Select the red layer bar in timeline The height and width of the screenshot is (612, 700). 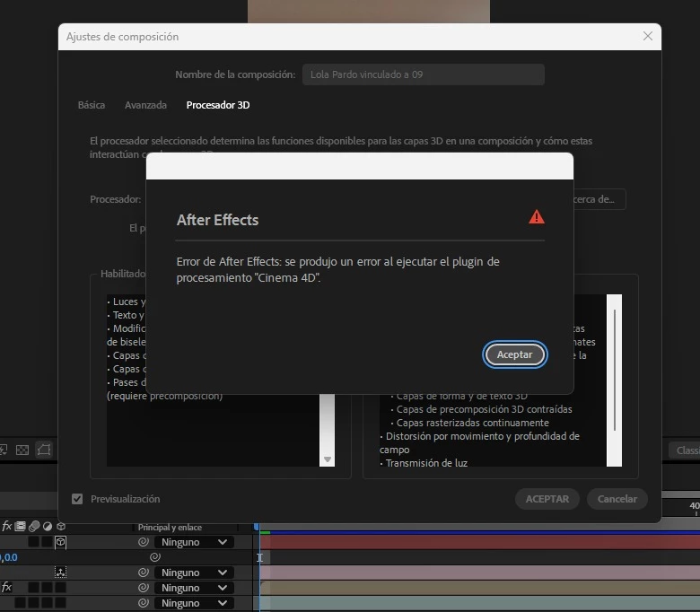pos(480,542)
